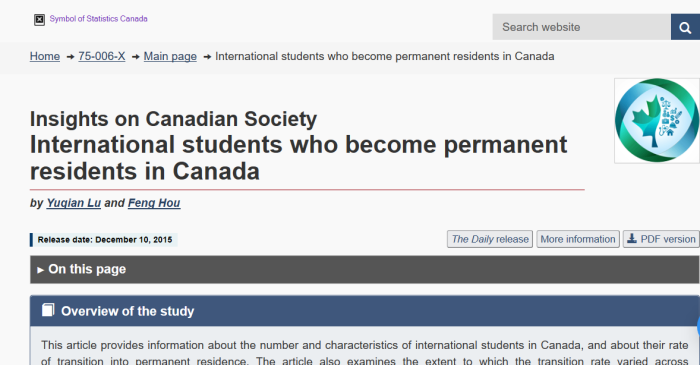700x365 pixels.
Task: Open author Yuqian Lu's link
Action: [74, 203]
